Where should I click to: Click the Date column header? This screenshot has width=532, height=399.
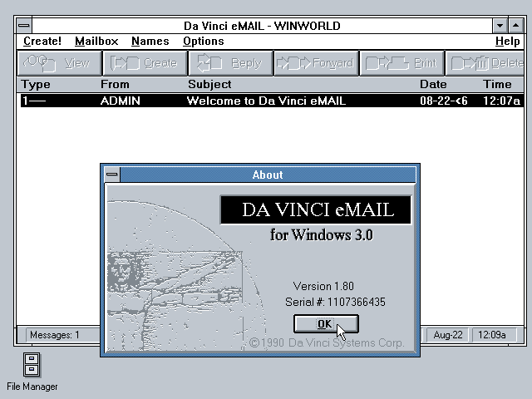pos(433,84)
